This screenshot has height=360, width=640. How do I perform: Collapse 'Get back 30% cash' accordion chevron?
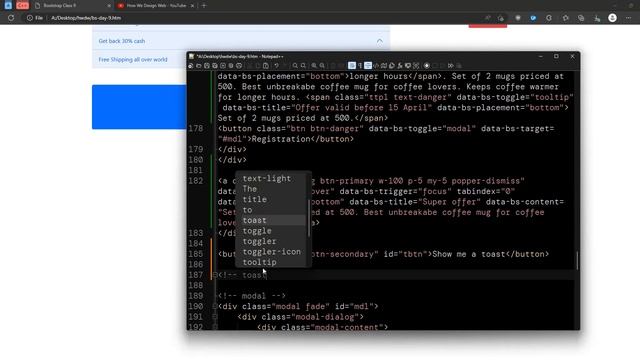(x=380, y=41)
